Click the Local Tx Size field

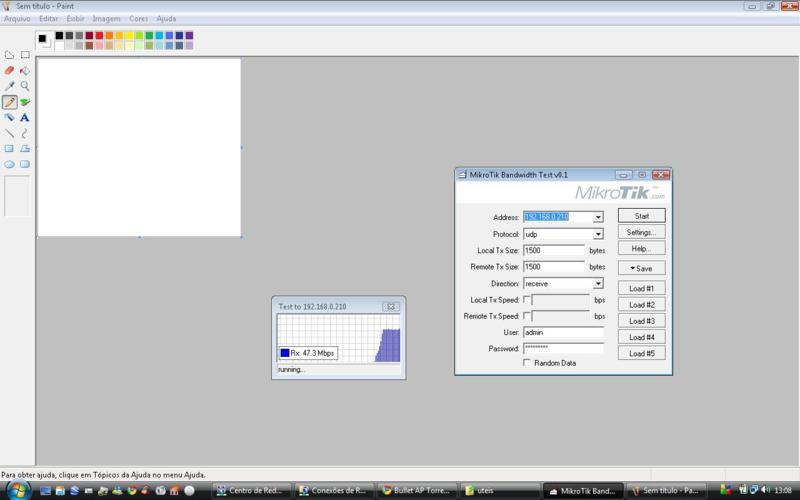(554, 251)
